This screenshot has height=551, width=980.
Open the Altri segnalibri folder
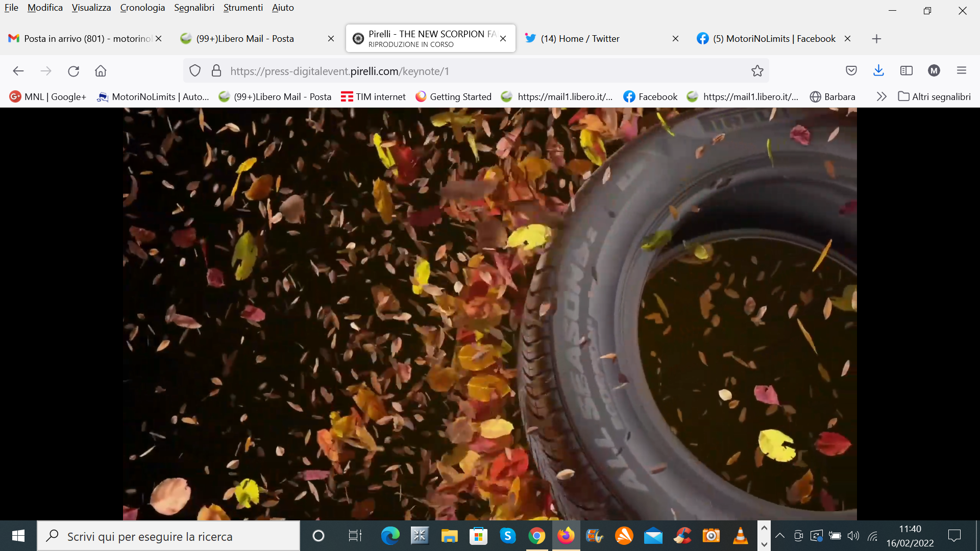pyautogui.click(x=934, y=96)
